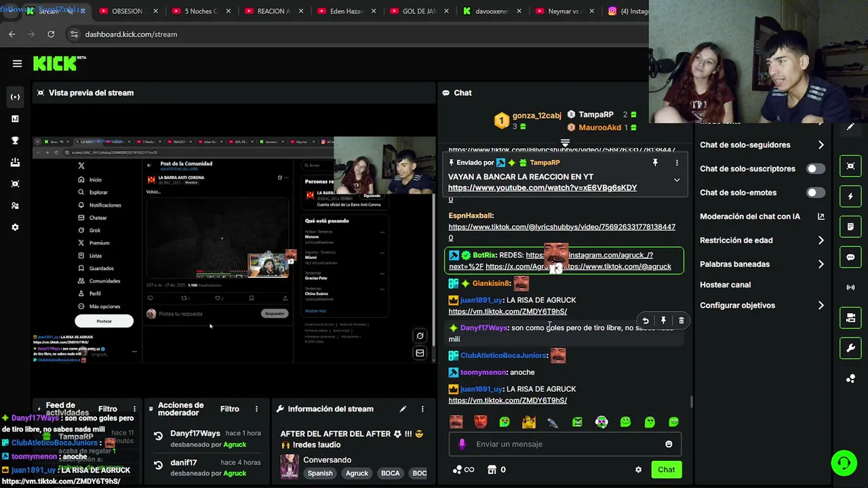
Task: Go back with the browser back arrow
Action: pyautogui.click(x=12, y=34)
